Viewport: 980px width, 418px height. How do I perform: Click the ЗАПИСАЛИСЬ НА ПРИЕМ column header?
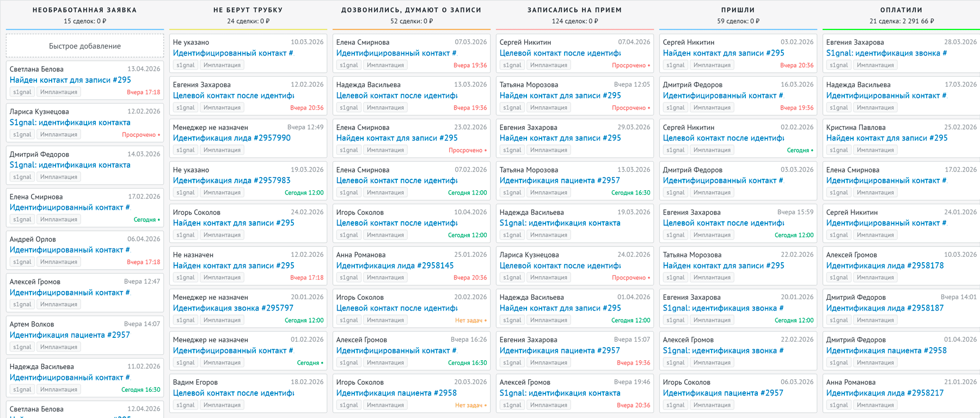[574, 10]
